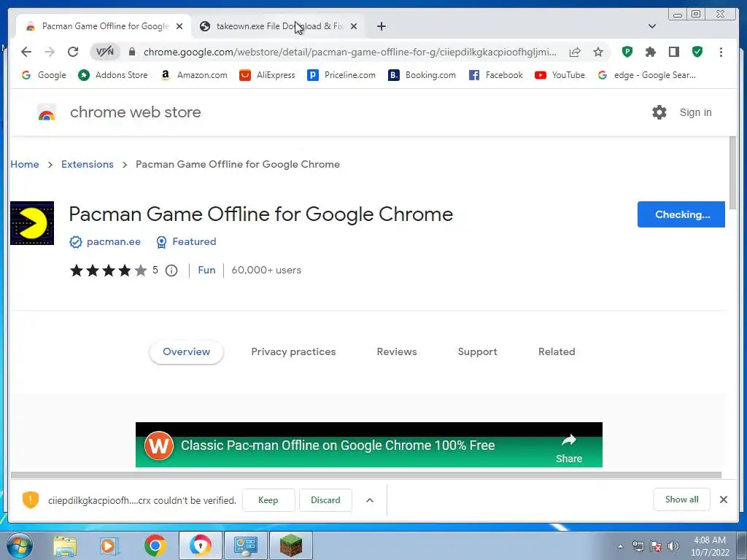The image size is (747, 560).
Task: Close the Pacman Game Offline tab
Action: [x=179, y=26]
